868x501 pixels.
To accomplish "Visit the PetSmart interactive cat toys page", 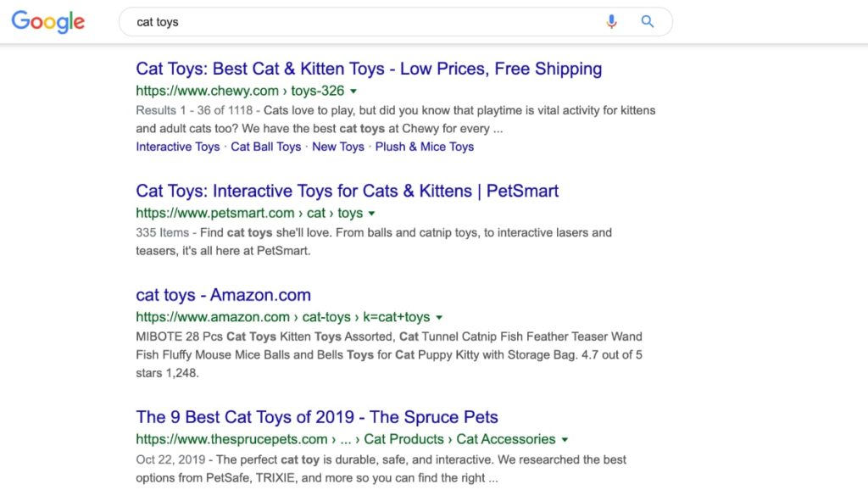I will [x=347, y=191].
